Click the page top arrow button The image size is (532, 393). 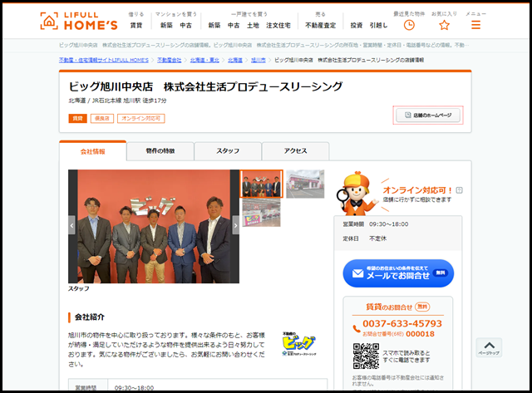point(489,347)
